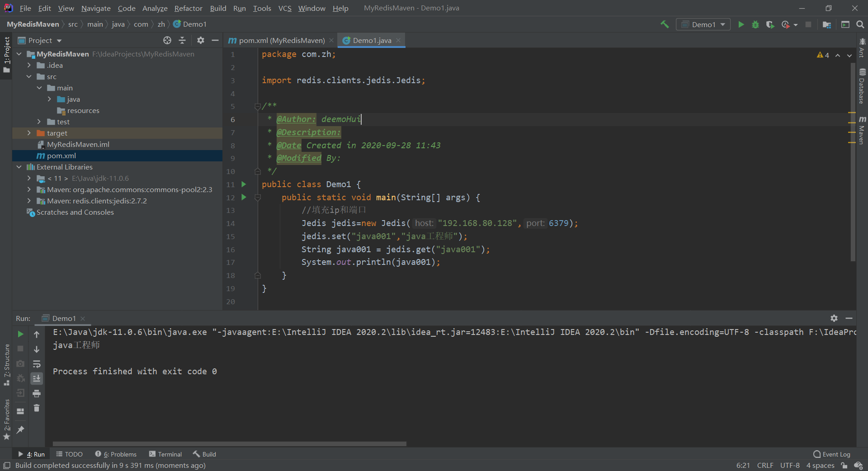Screen dimensions: 868x471
Task: Expand the jedis 2.7.2 Maven library
Action: [x=29, y=201]
